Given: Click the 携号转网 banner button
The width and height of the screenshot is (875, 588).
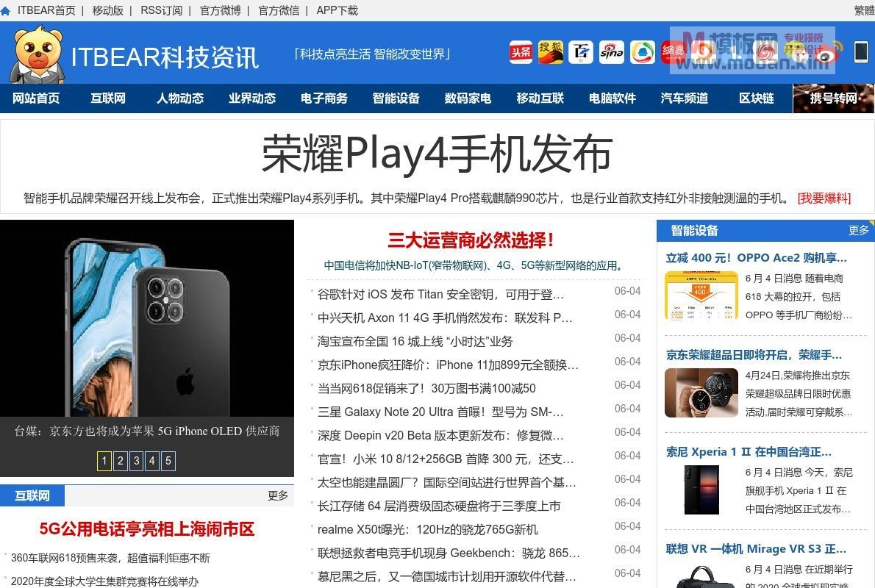Looking at the screenshot, I should (834, 98).
